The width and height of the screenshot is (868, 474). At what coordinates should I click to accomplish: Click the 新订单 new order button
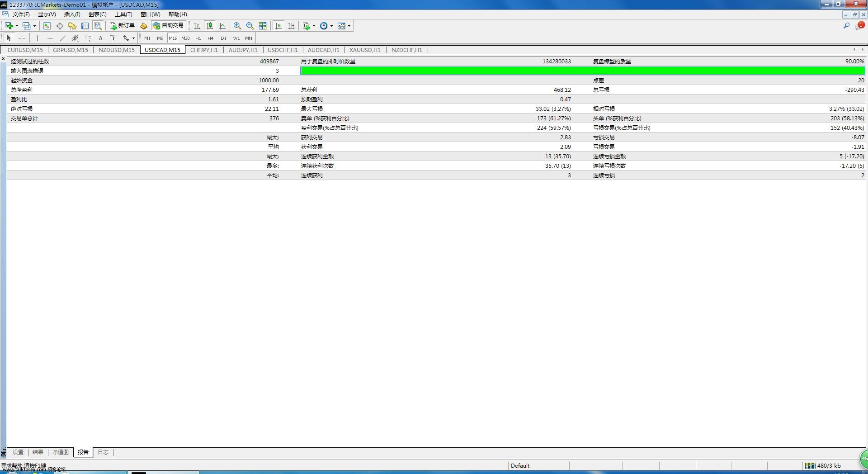point(122,26)
